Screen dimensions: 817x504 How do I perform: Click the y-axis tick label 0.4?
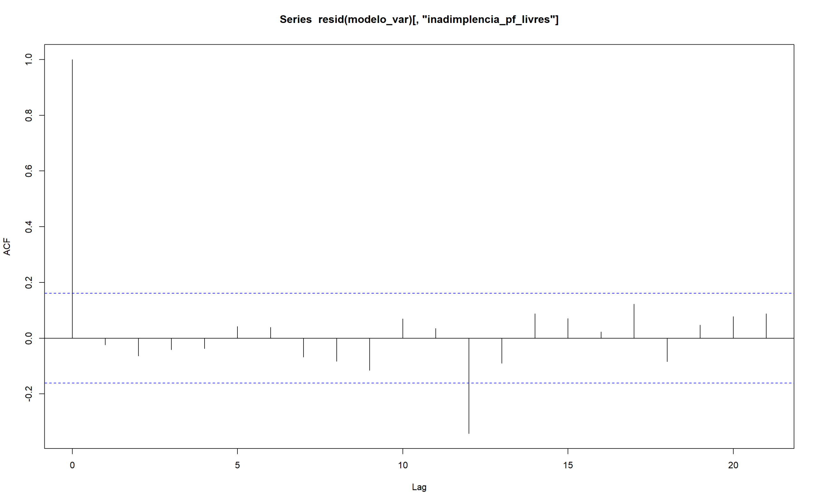coord(29,227)
